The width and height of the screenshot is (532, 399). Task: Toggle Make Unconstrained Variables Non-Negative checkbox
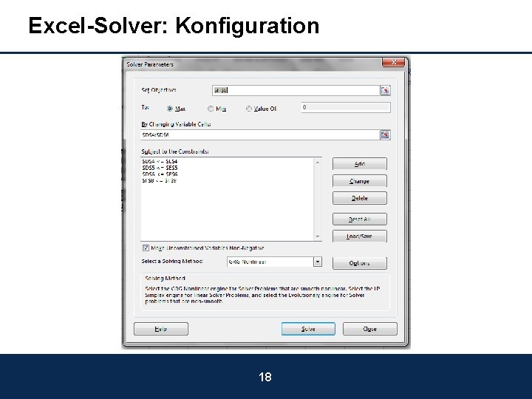pos(146,248)
